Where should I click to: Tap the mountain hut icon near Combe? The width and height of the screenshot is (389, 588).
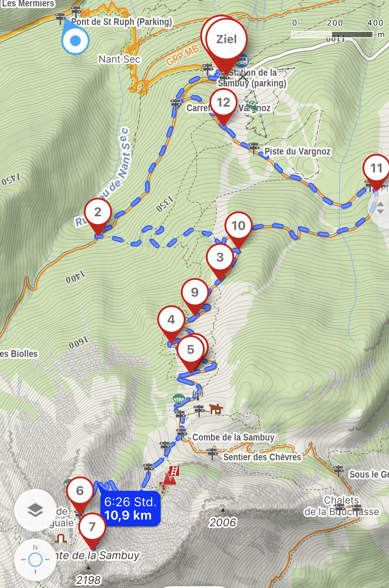[x=216, y=409]
